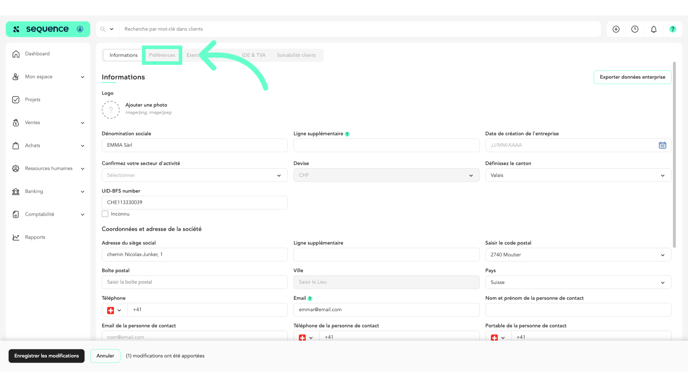Click the Téléphone +41 number field
Screen dimensions: 688x387
click(207, 310)
